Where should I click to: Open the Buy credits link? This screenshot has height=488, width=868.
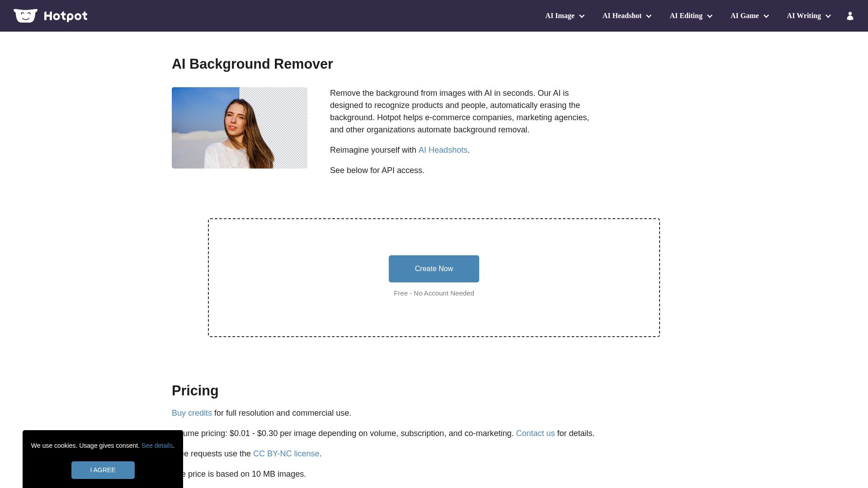pyautogui.click(x=192, y=413)
